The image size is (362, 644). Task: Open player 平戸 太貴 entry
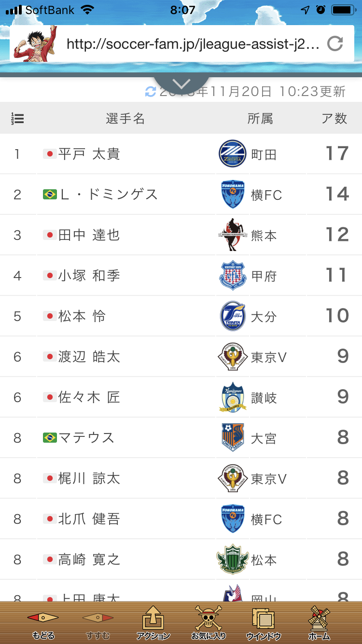(89, 154)
